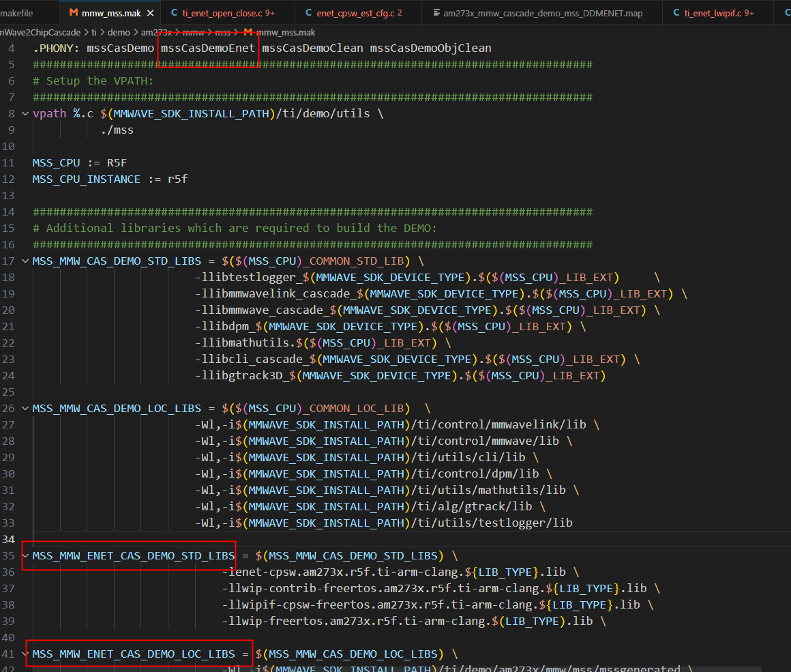Viewport: 791px width, 672px height.
Task: Click the C icon on ti_enet_lwipif.c tab
Action: click(676, 13)
